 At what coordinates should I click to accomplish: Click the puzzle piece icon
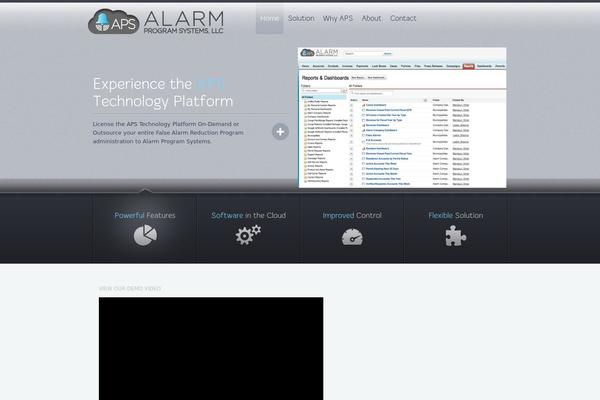point(455,236)
